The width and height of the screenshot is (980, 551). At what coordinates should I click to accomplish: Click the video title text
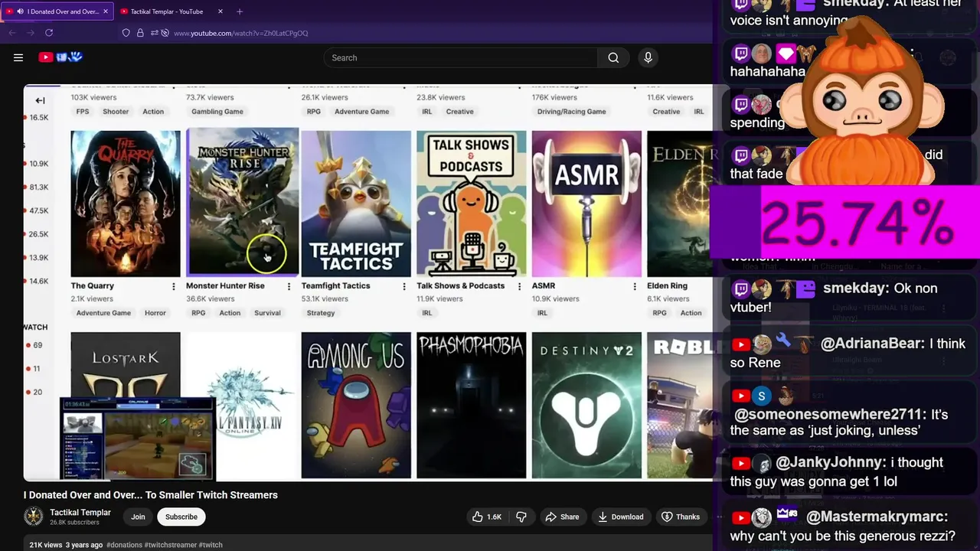tap(151, 495)
